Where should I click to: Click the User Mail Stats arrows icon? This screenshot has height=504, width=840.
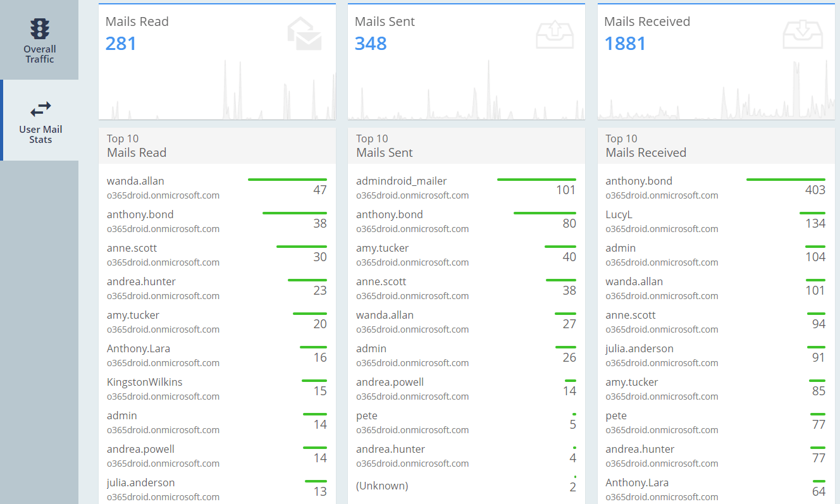point(40,109)
